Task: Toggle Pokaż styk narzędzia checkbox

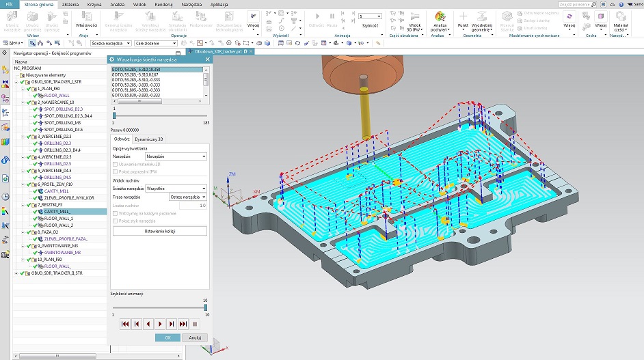Action: tap(115, 221)
